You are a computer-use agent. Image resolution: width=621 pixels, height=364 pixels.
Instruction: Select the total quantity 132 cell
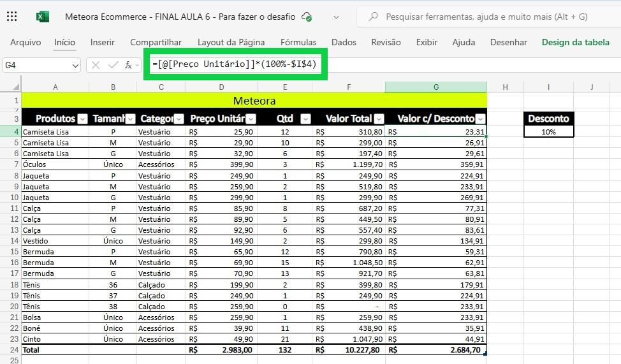(285, 350)
